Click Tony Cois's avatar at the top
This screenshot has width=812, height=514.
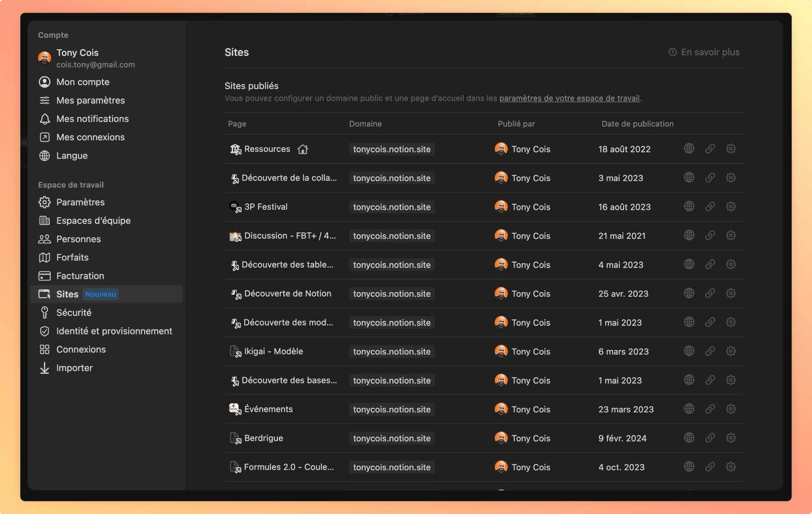[x=44, y=58]
